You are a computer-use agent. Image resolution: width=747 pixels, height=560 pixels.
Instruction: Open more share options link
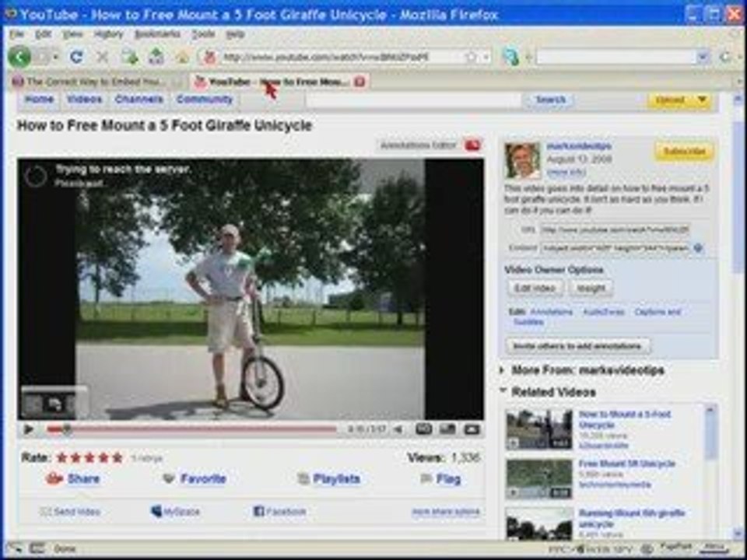click(446, 512)
